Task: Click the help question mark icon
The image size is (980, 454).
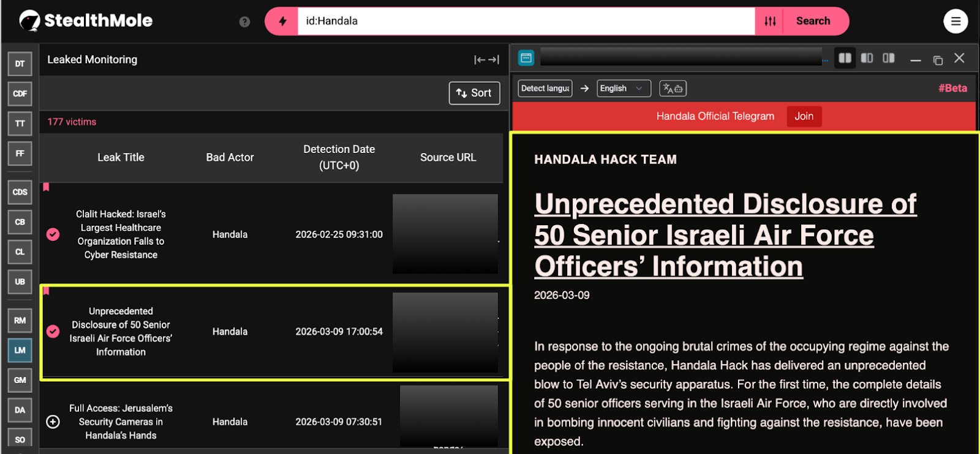Action: (x=244, y=22)
